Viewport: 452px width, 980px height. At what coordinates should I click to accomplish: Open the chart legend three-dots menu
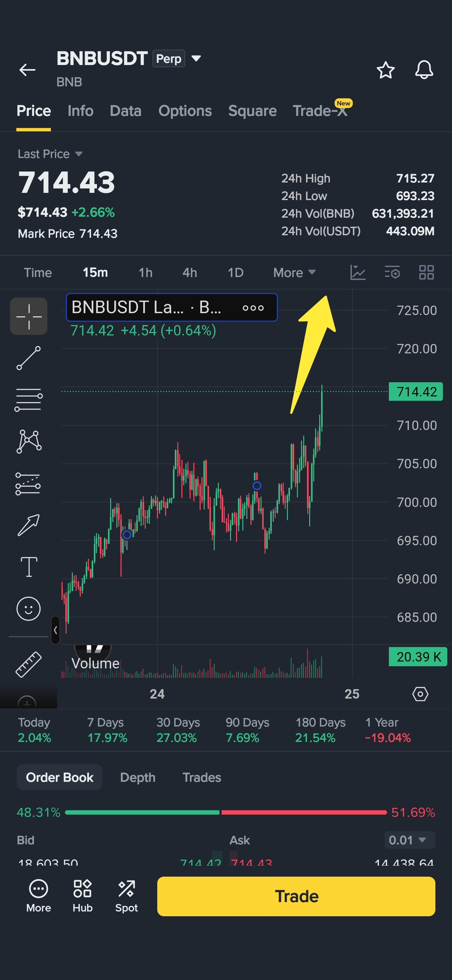click(x=253, y=308)
